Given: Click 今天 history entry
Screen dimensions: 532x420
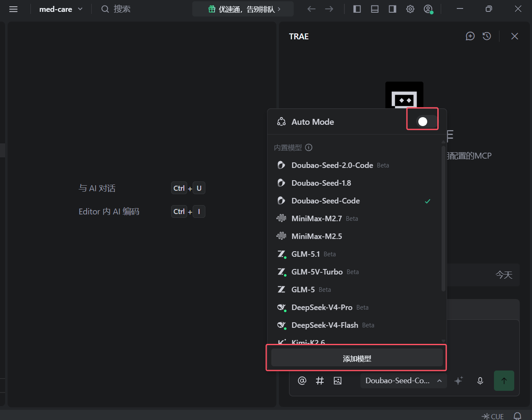Looking at the screenshot, I should click(x=504, y=275).
